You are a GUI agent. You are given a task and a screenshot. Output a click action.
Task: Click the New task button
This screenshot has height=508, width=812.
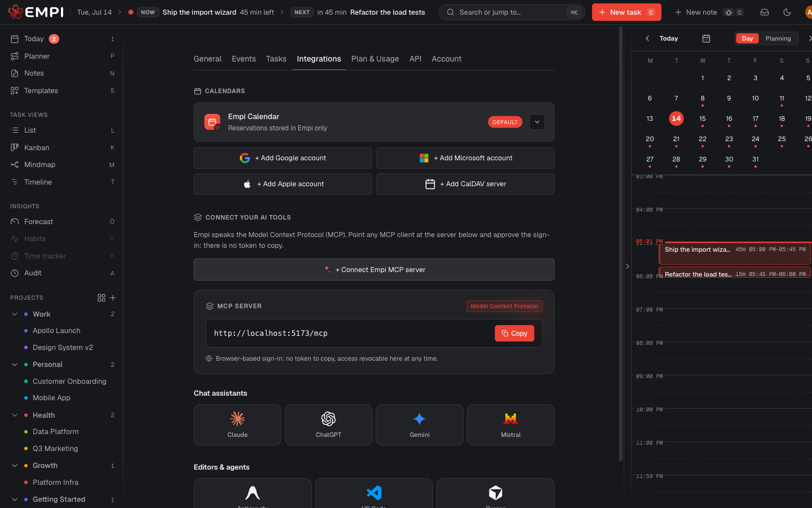coord(626,12)
